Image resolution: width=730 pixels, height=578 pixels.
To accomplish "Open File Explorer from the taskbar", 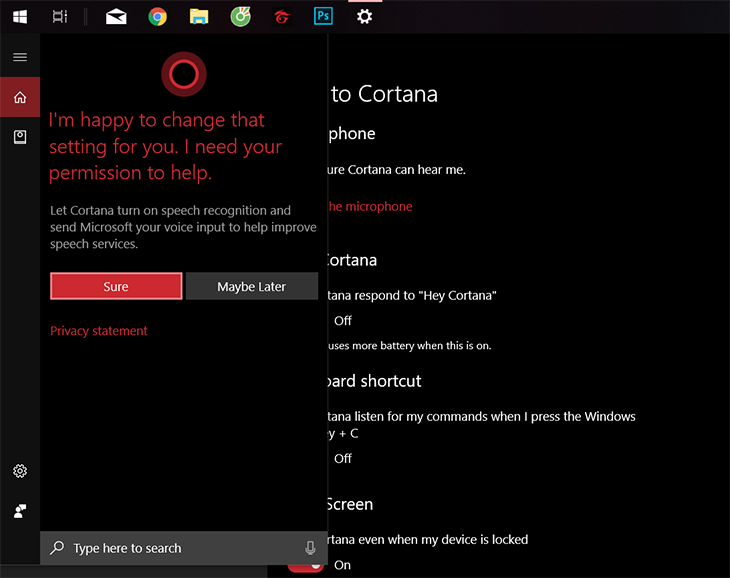I will click(199, 17).
